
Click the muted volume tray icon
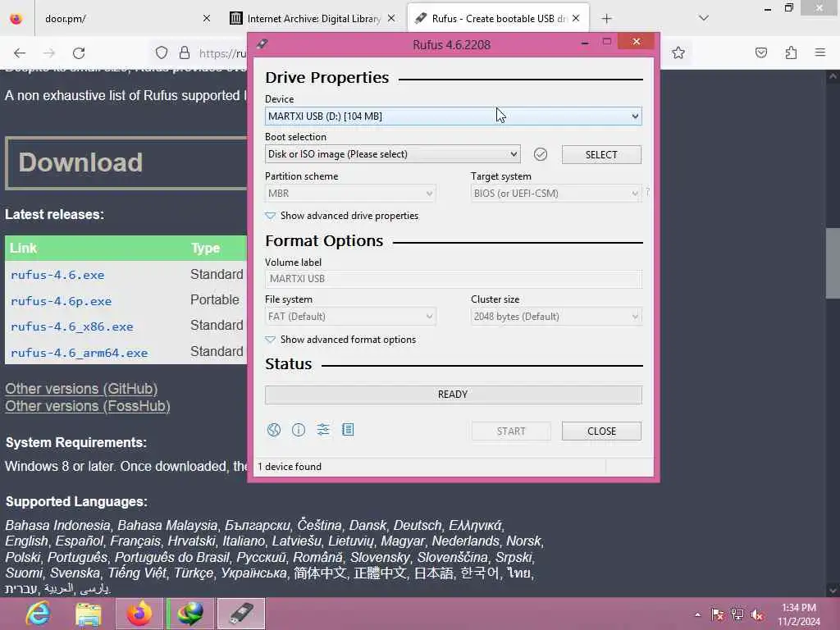point(757,614)
